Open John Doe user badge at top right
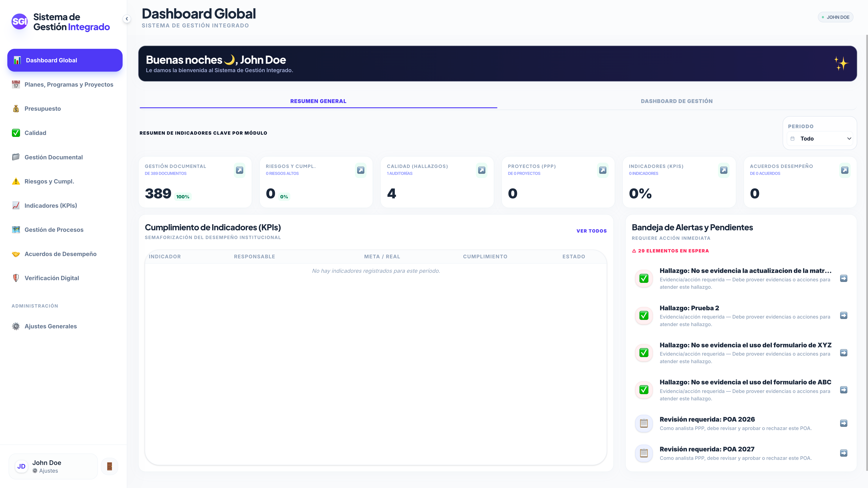868x488 pixels. pos(836,17)
